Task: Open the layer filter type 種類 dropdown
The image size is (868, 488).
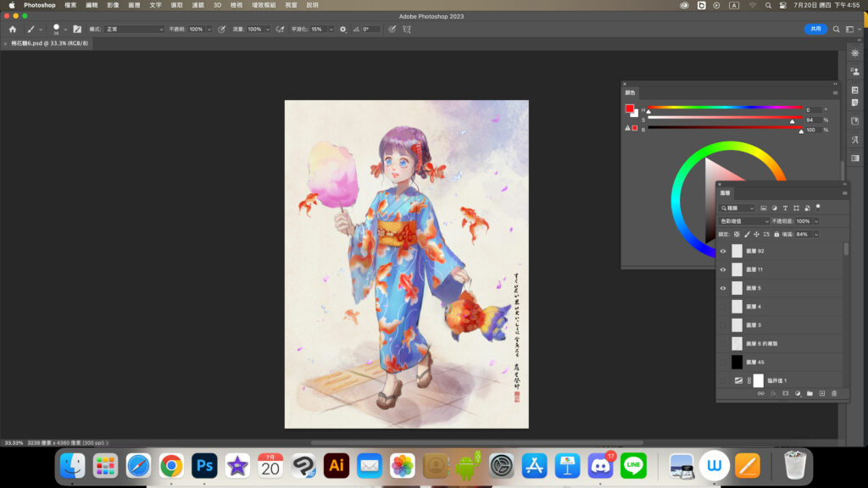Action: [737, 208]
